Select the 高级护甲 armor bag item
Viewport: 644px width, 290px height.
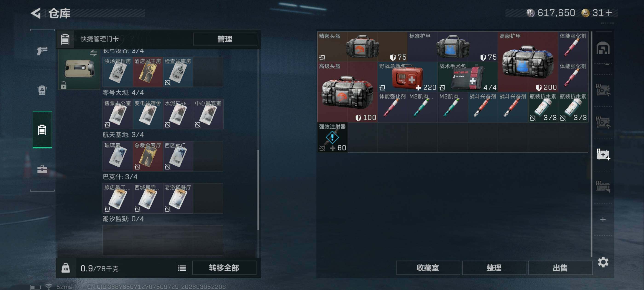(x=528, y=62)
